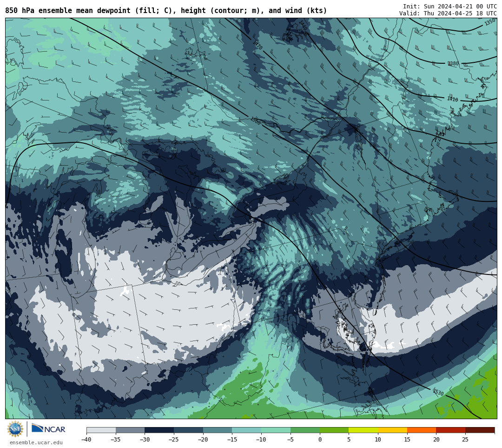502x448 pixels.
Task: Select the mint green -10 to -5 colorbar segment
Action: (x=276, y=430)
